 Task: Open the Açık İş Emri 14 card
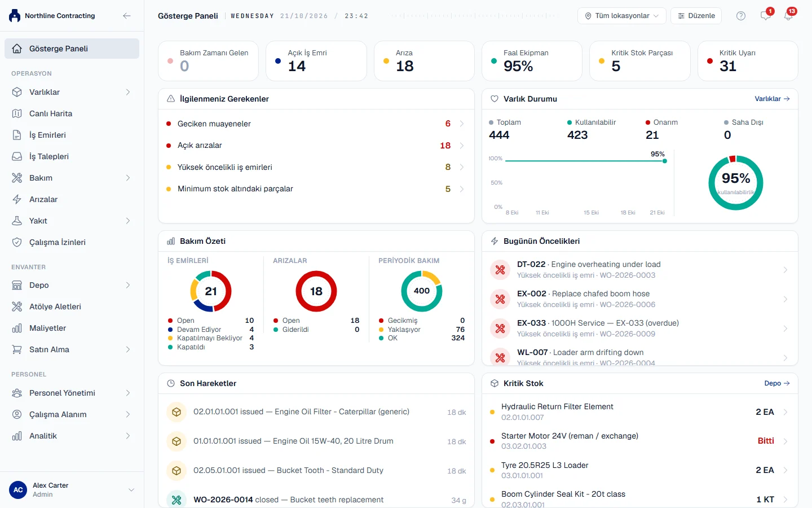click(316, 61)
